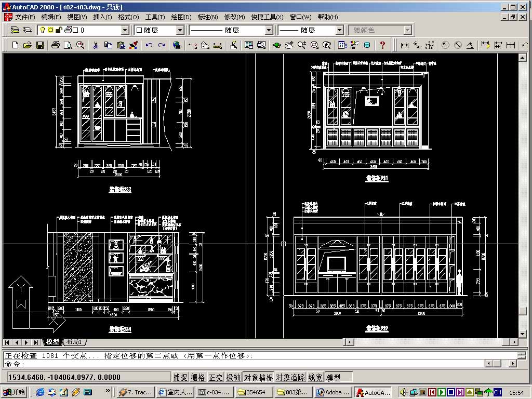Screen dimensions: 532x399
Task: Switch to the 模型 tab
Action: 52,342
